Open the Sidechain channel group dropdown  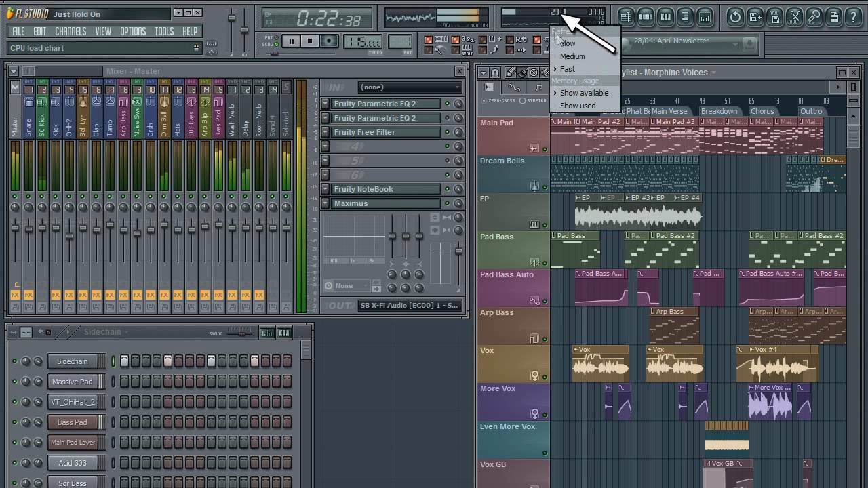(x=106, y=332)
